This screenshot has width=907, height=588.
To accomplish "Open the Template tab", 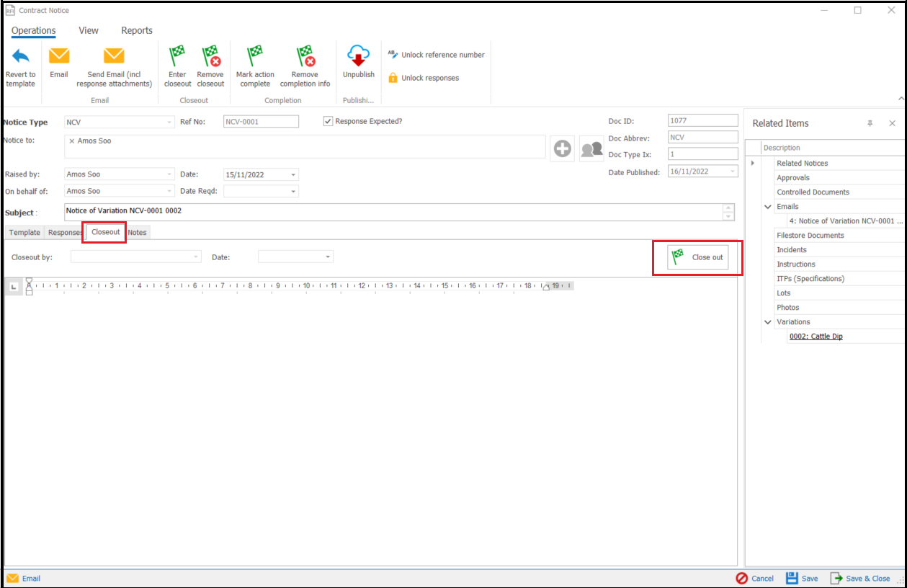I will click(24, 232).
